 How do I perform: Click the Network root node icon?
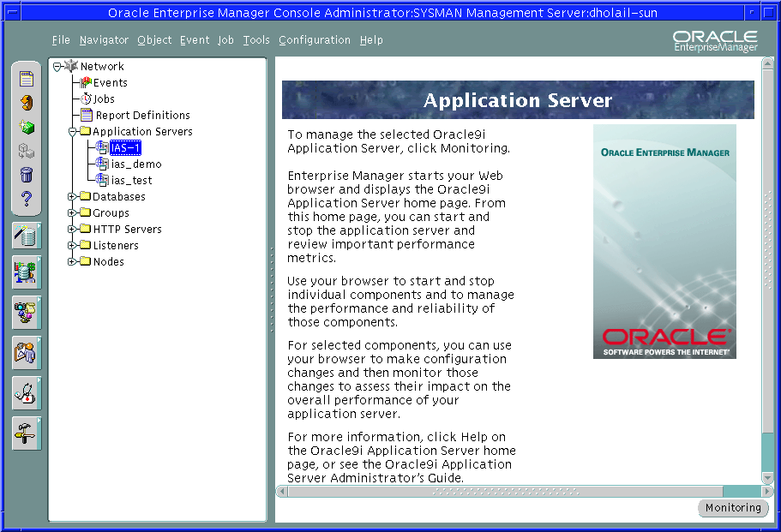pos(72,66)
